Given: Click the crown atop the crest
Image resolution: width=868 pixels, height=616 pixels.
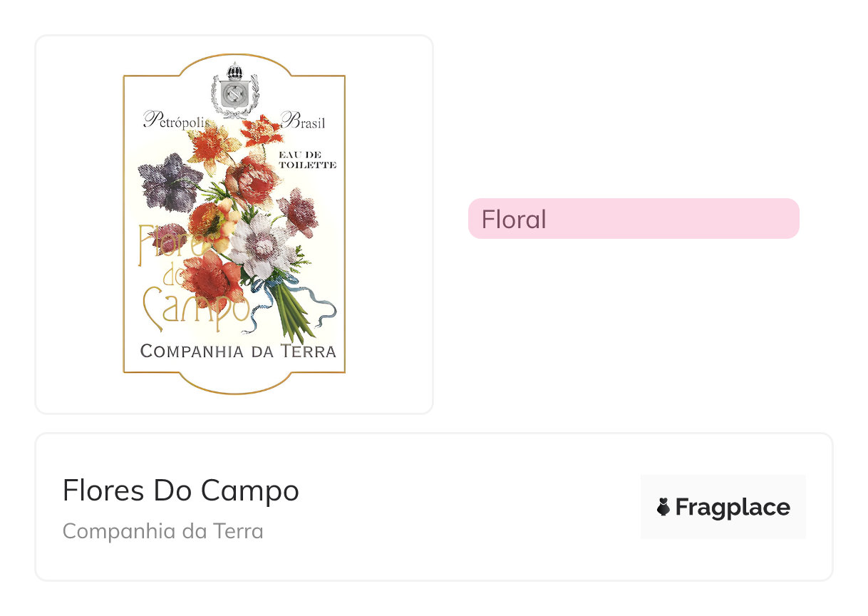Looking at the screenshot, I should pos(234,71).
